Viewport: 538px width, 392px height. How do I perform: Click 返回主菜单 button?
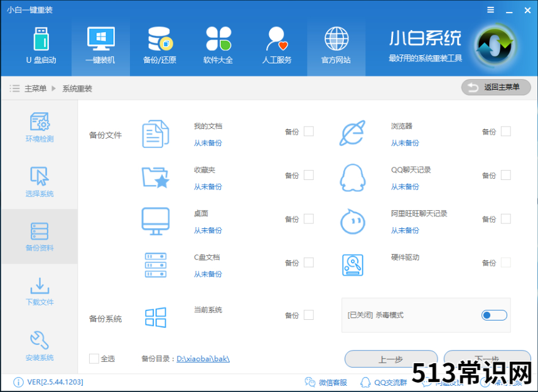point(496,87)
